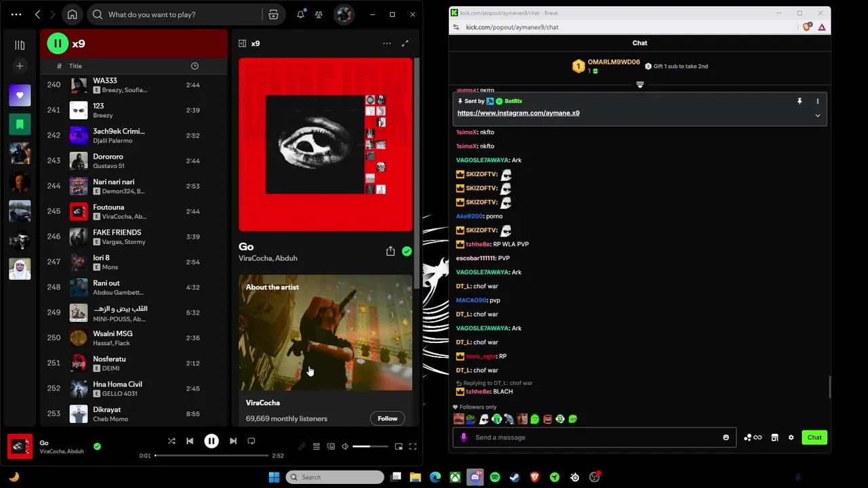Open more options in Now Playing panel

(x=387, y=43)
